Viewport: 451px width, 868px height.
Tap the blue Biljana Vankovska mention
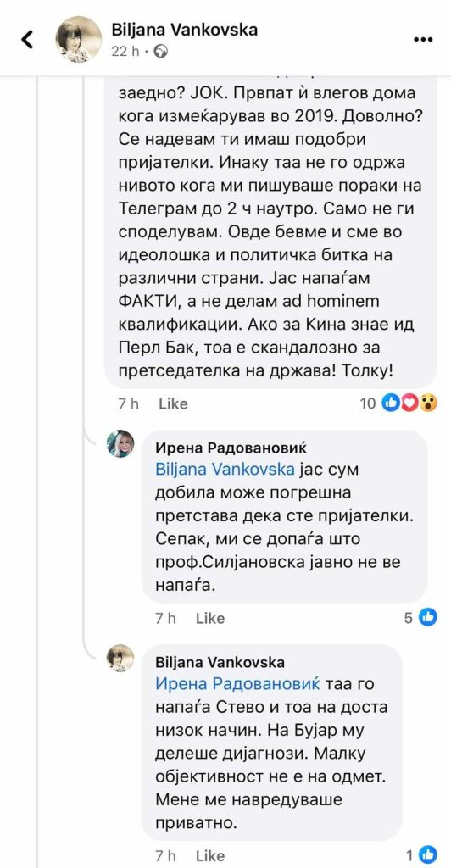[x=225, y=470]
